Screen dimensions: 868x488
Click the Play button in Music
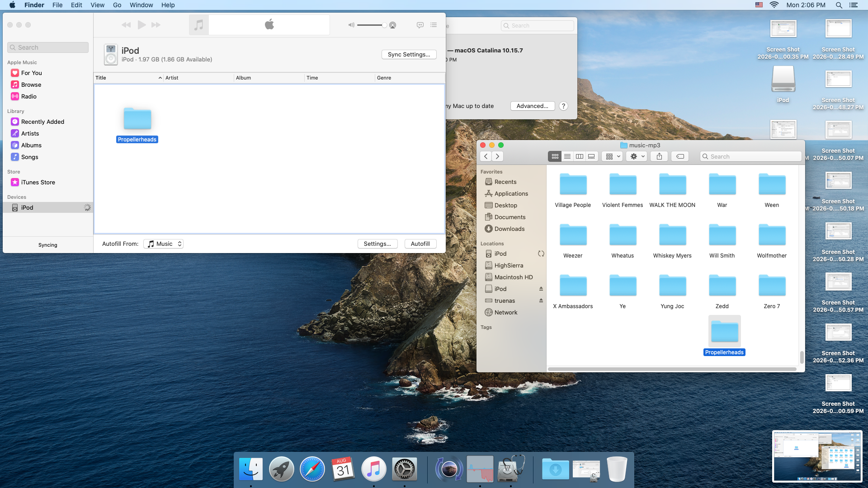coord(142,25)
